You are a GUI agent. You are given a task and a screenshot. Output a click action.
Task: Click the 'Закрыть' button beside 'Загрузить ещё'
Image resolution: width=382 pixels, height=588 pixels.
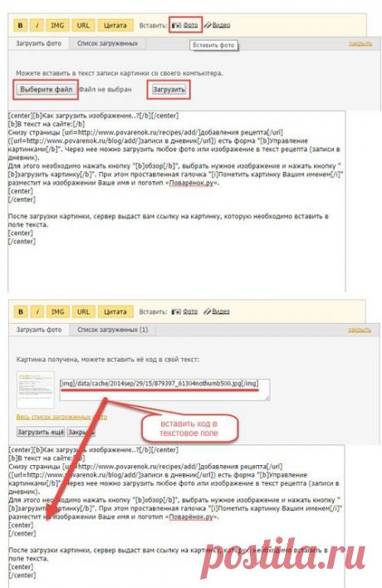[80, 432]
